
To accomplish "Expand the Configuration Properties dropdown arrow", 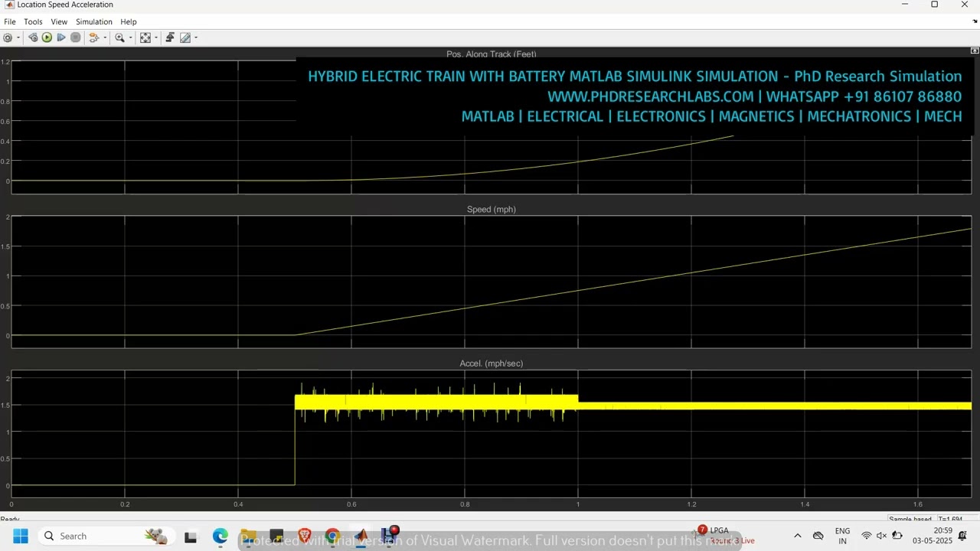I will pyautogui.click(x=18, y=37).
